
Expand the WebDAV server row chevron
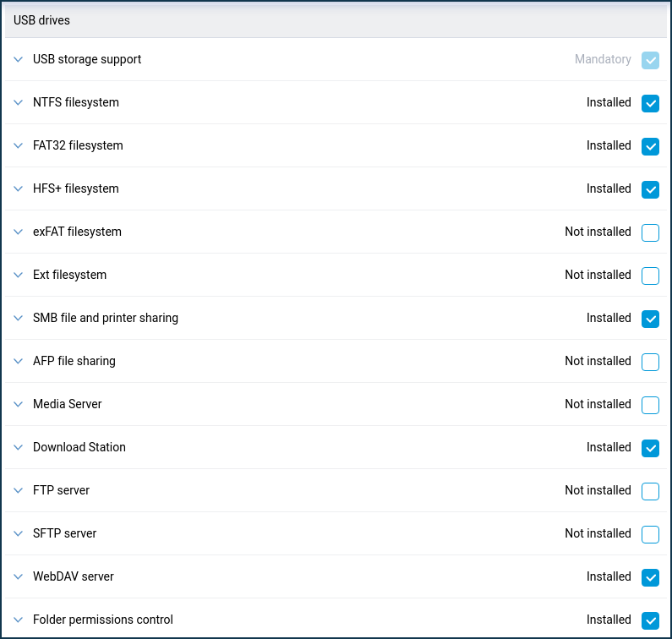point(19,577)
